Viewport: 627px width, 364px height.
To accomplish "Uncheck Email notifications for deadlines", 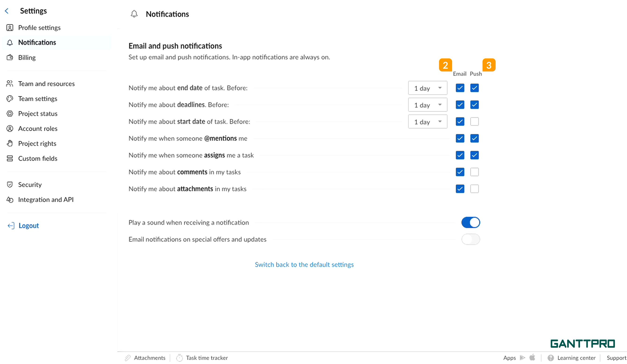I will point(460,105).
